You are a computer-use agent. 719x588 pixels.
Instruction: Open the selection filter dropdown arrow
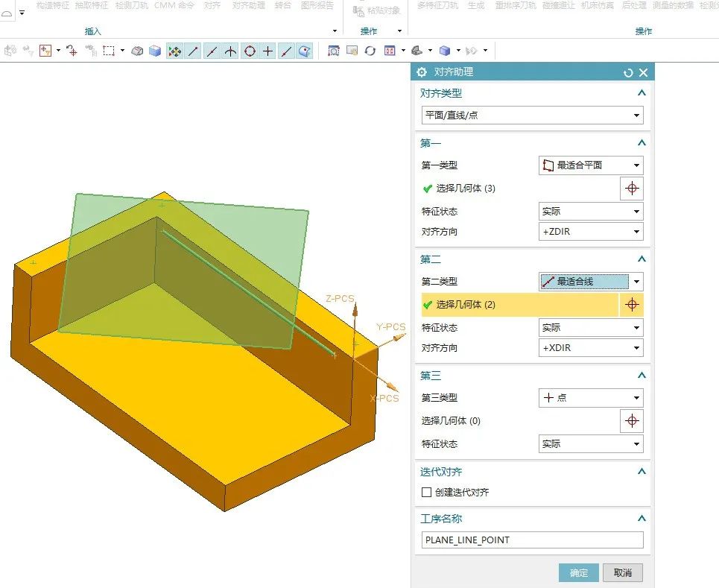(x=58, y=51)
